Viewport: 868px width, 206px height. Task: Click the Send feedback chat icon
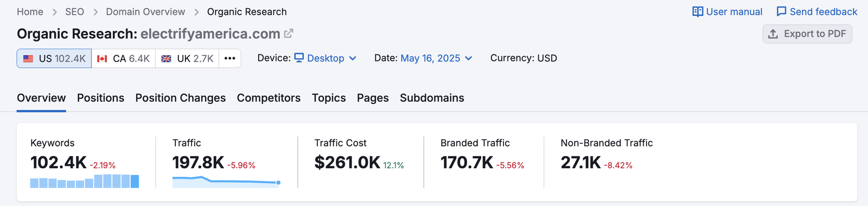[x=781, y=11]
